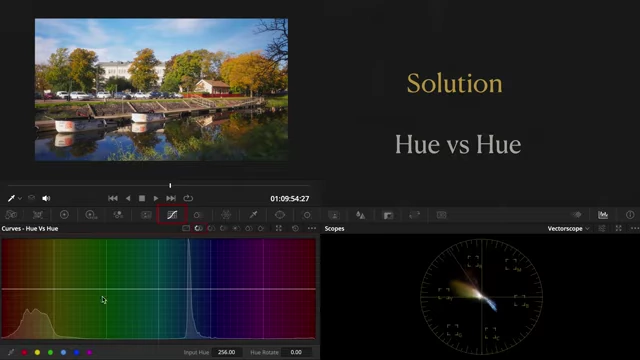Play the clip in reverse
640x360 pixels.
(x=128, y=198)
